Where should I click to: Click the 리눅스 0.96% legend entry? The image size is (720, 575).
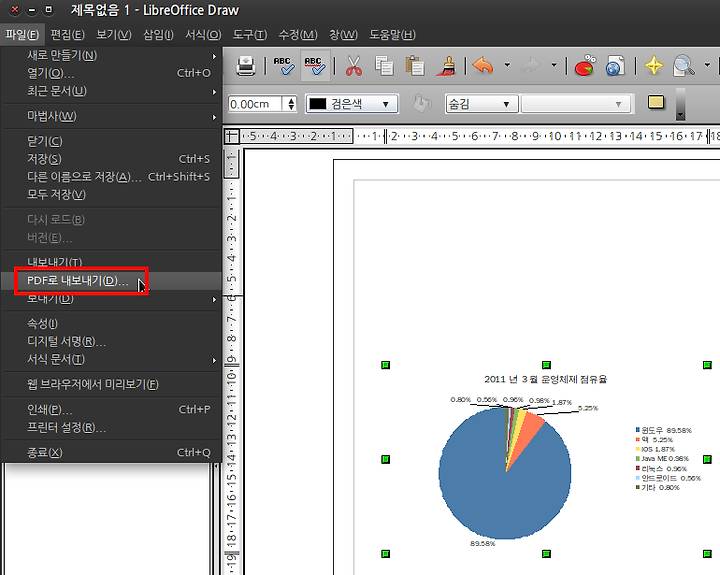pos(661,468)
